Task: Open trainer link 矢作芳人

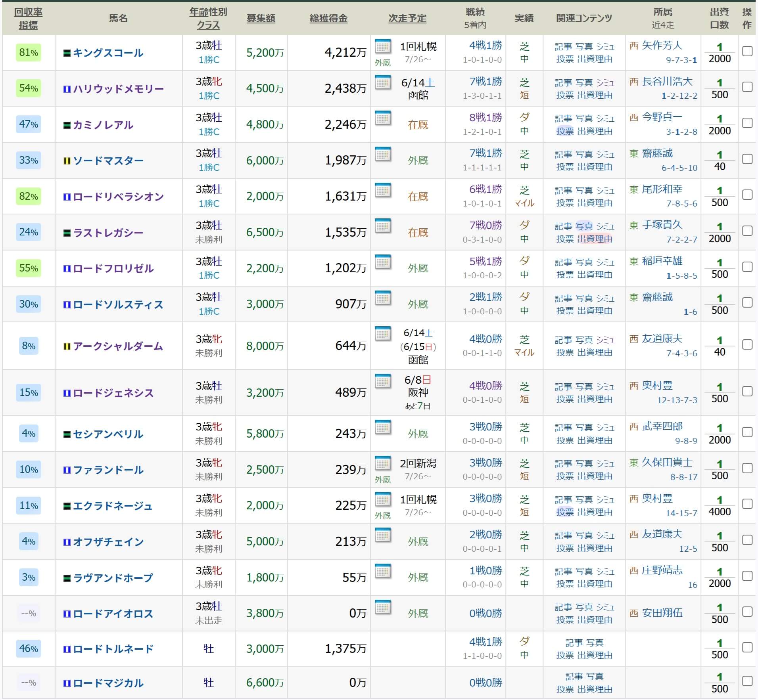Action: click(x=662, y=45)
